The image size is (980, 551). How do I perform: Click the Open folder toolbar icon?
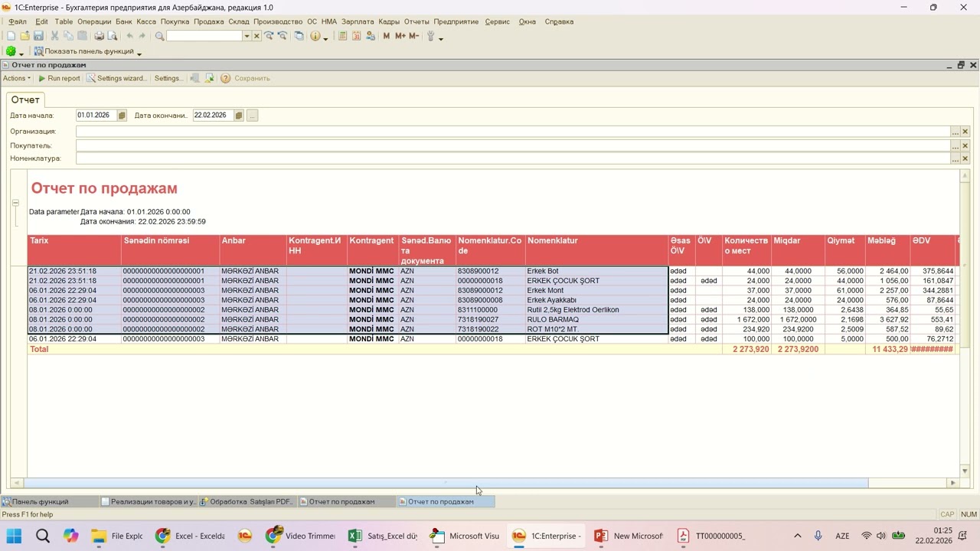[x=24, y=36]
